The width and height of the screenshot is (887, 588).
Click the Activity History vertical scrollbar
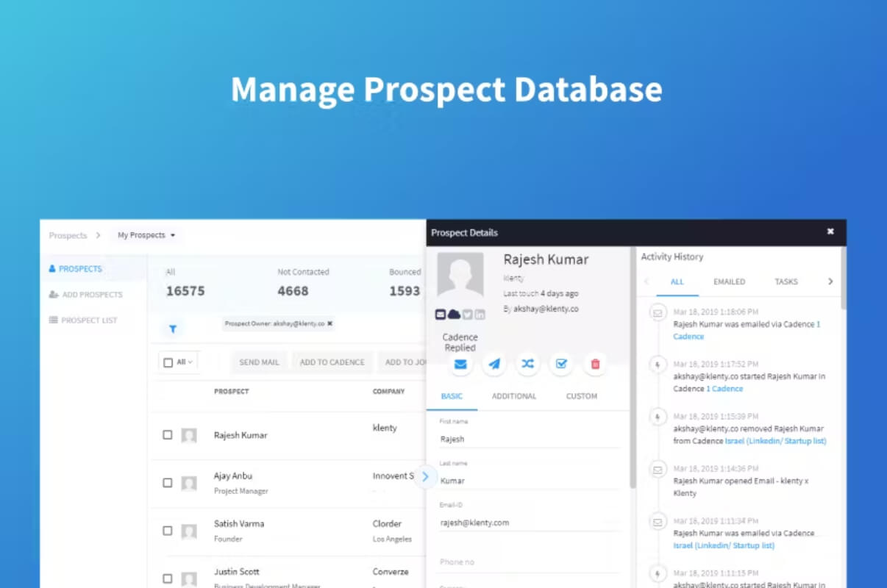tap(844, 278)
